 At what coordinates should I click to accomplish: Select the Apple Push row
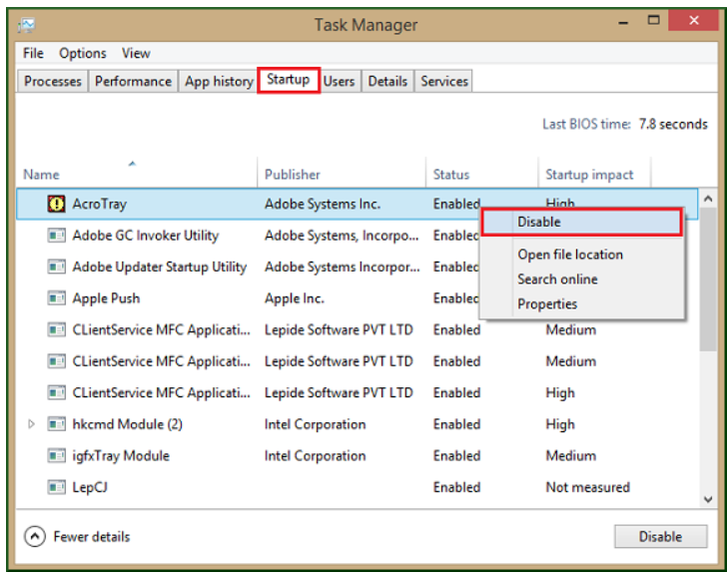(x=357, y=298)
